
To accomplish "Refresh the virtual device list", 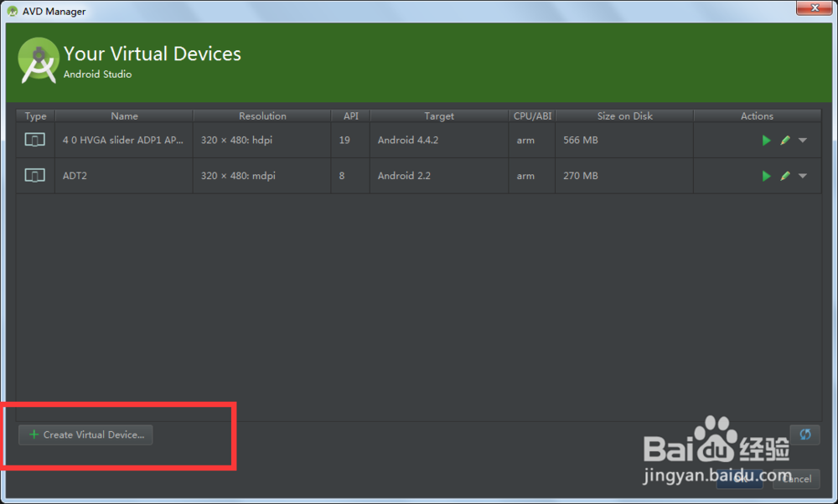I will [x=804, y=435].
